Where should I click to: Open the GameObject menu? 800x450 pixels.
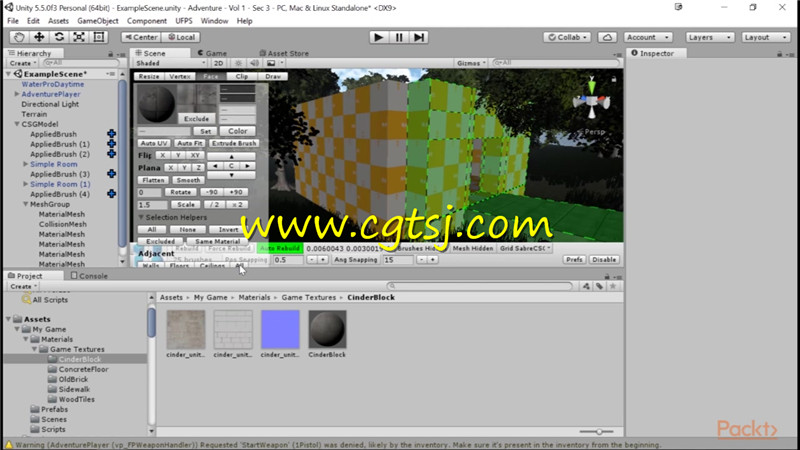(x=97, y=21)
